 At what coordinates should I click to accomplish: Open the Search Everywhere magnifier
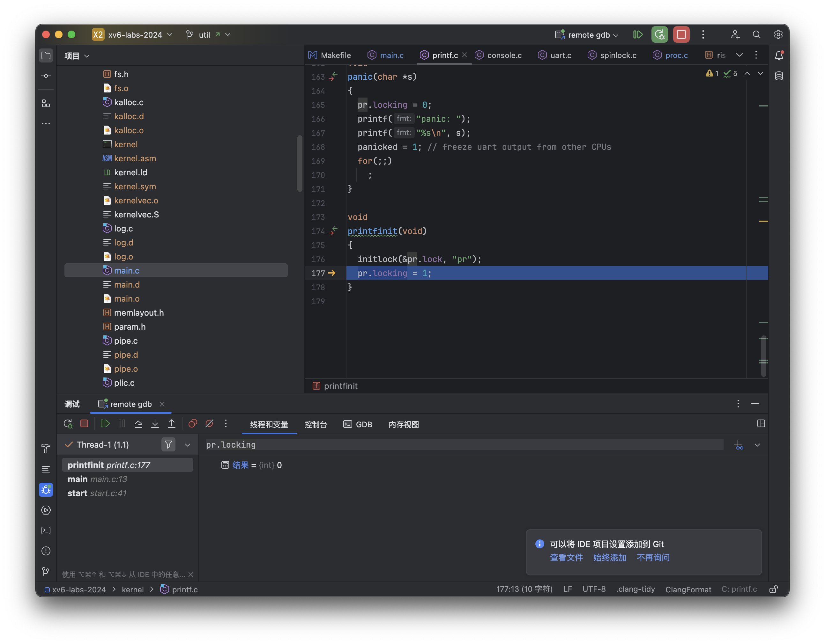point(756,35)
